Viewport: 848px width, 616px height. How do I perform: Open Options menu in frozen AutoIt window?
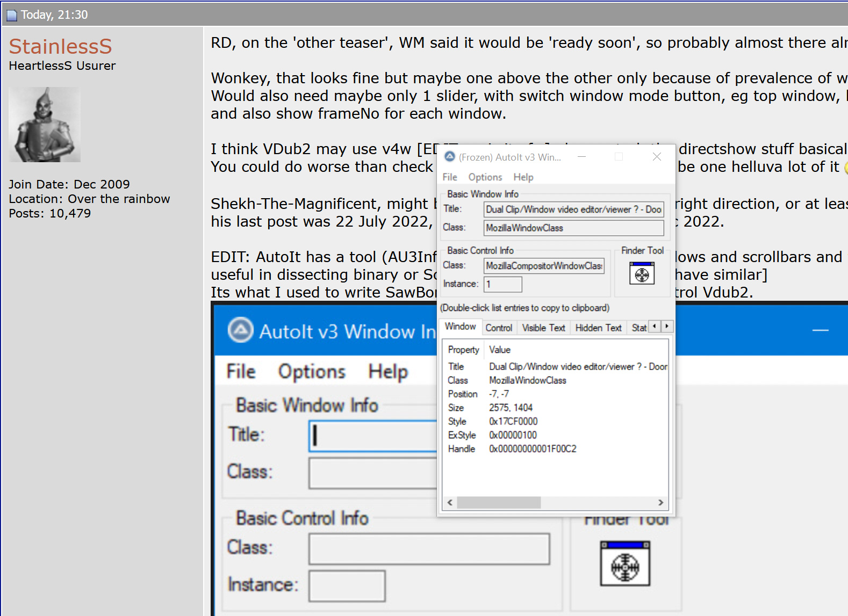485,177
